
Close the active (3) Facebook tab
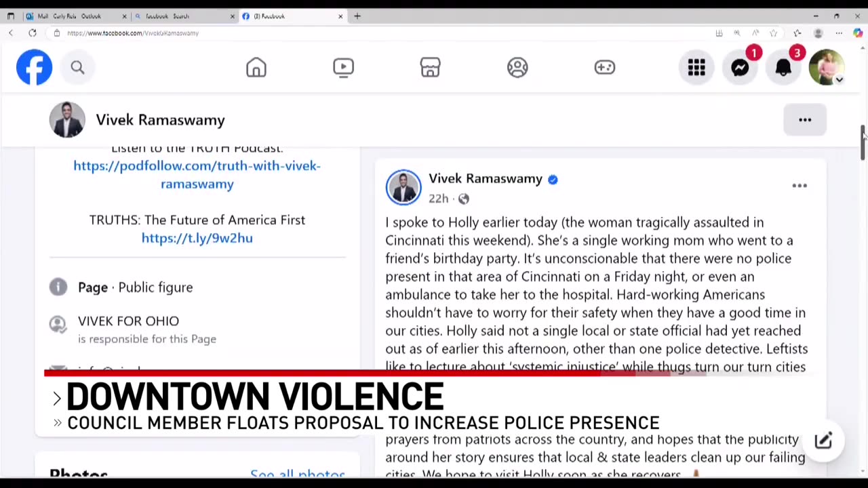(340, 16)
